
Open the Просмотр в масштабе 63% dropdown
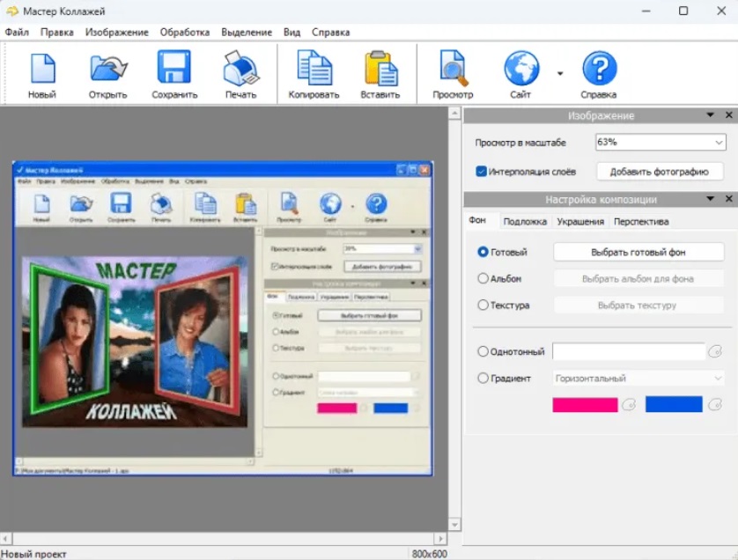pyautogui.click(x=659, y=142)
